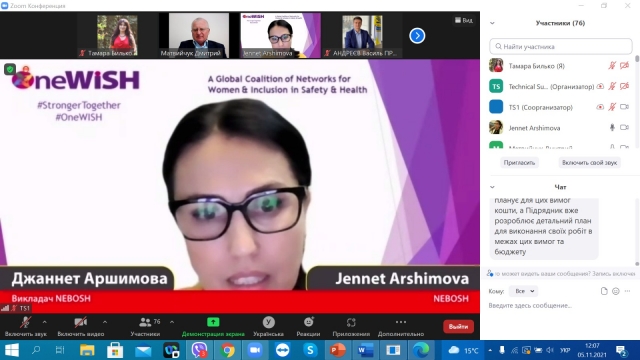
Task: Click muted mic icon on TS1 row
Action: [x=612, y=107]
